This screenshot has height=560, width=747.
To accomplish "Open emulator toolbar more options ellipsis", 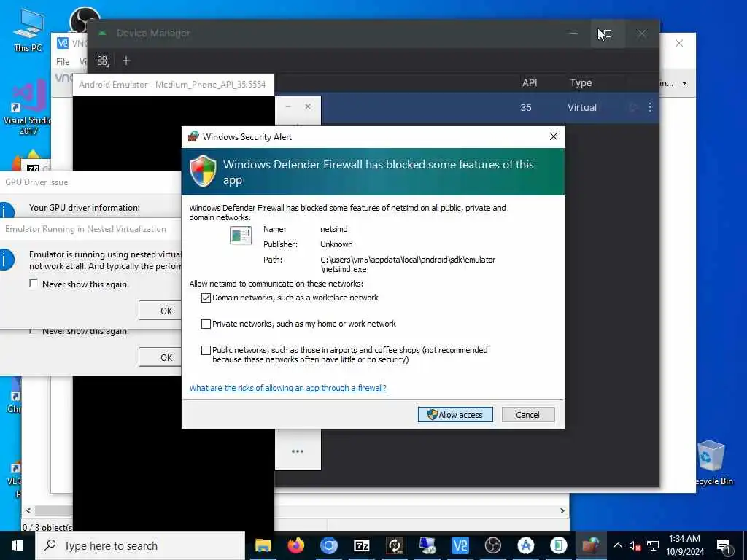I will pos(298,451).
